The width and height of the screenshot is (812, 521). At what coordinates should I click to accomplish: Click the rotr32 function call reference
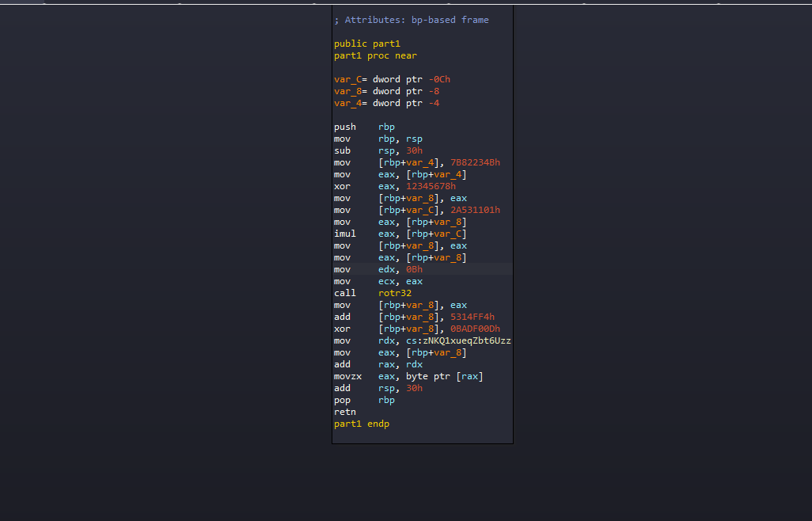coord(394,293)
